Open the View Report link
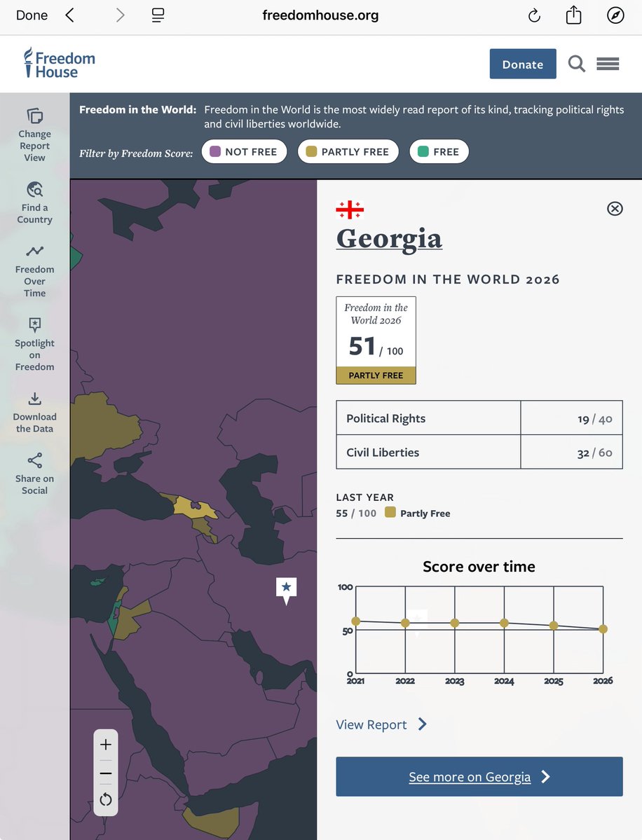The width and height of the screenshot is (642, 840). pos(371,724)
